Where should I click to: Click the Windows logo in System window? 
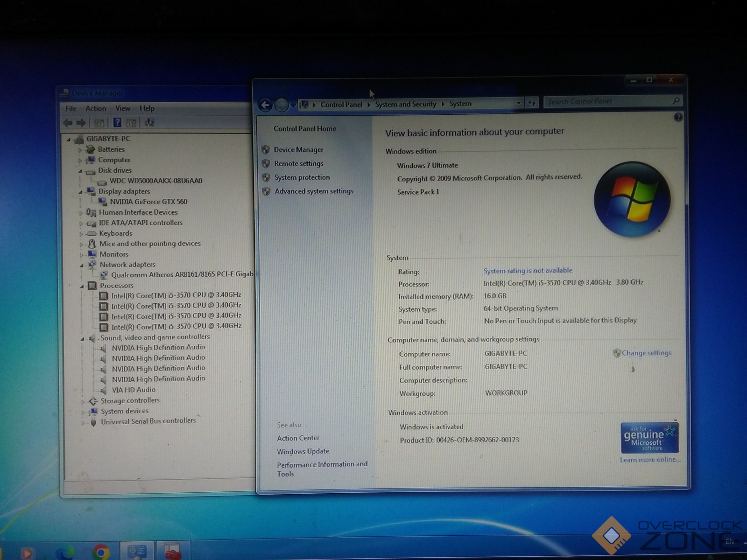(632, 199)
